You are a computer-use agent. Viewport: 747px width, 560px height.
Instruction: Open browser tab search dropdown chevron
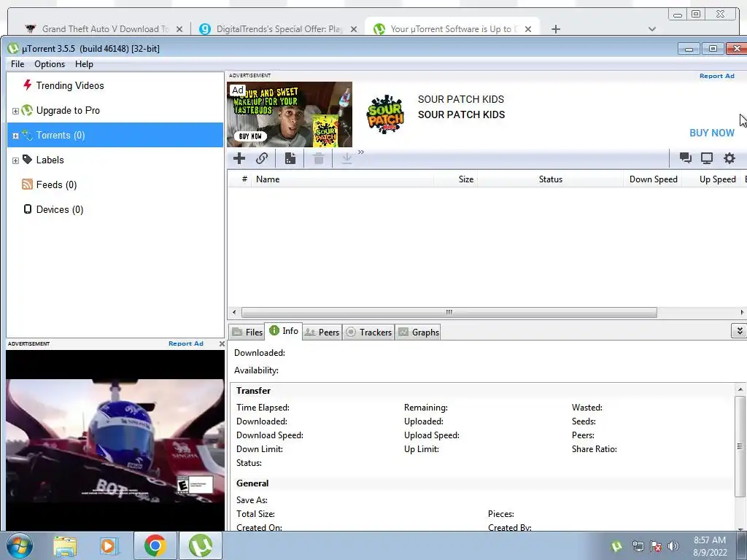(652, 29)
